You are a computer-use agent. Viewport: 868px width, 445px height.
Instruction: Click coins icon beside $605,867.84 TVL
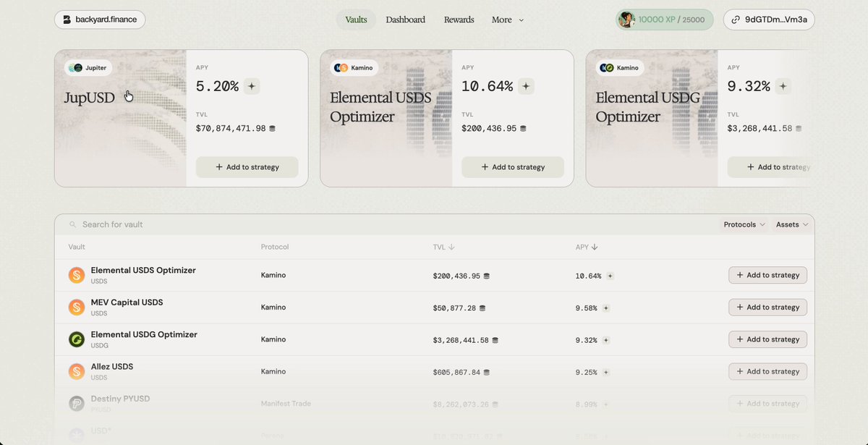[487, 372]
